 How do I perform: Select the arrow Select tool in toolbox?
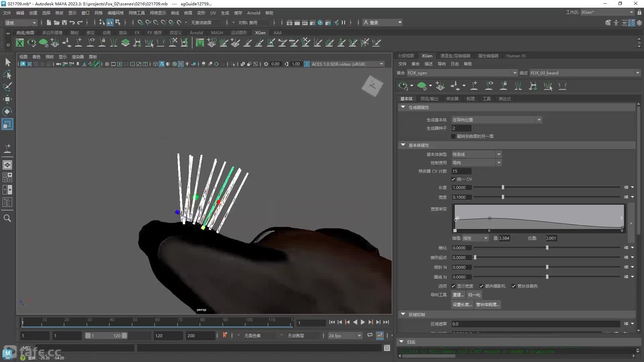pyautogui.click(x=7, y=62)
